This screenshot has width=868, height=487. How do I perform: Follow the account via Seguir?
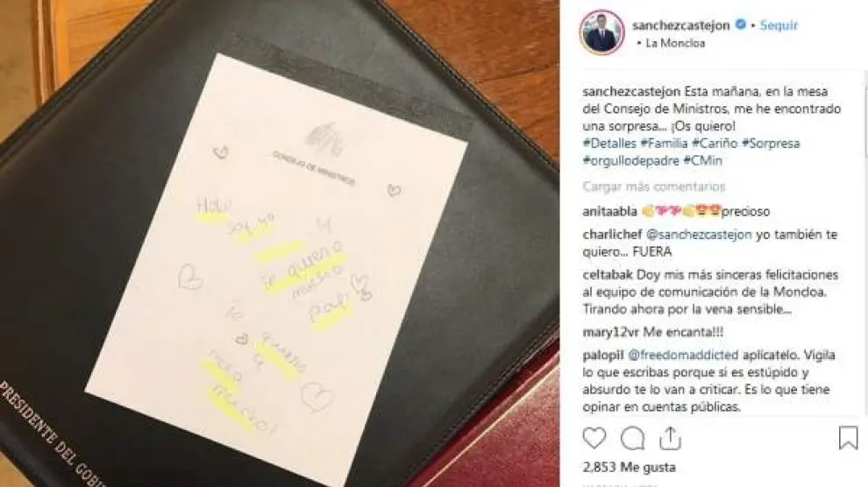pos(779,25)
